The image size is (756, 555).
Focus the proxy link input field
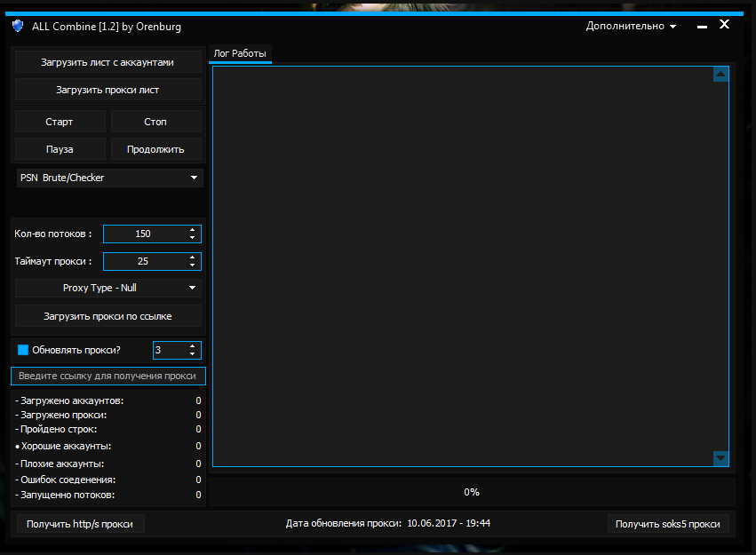[x=108, y=376]
